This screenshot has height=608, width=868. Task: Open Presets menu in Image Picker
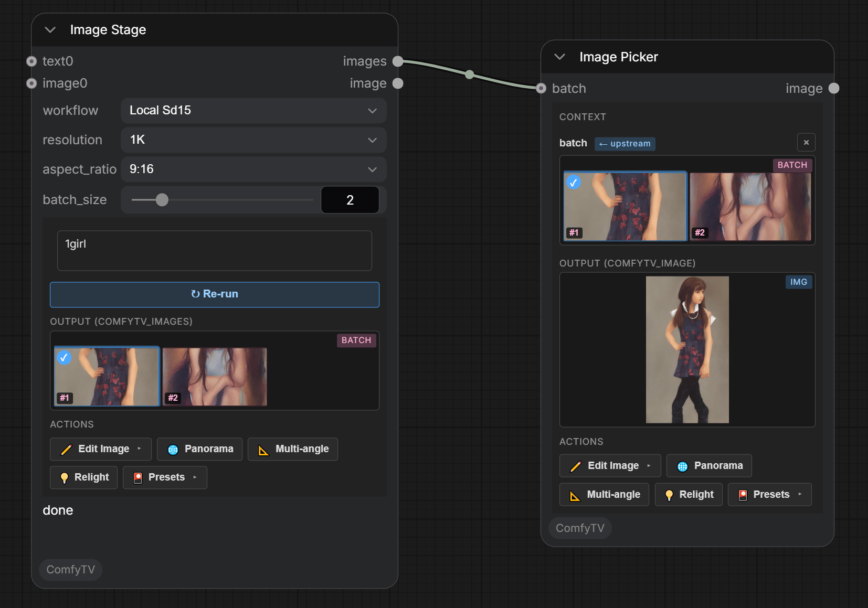(x=770, y=495)
